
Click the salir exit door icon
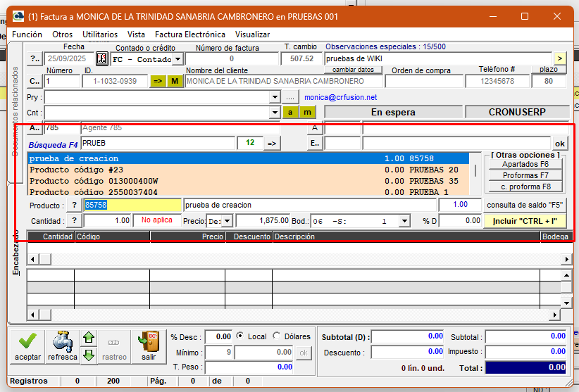pos(148,341)
